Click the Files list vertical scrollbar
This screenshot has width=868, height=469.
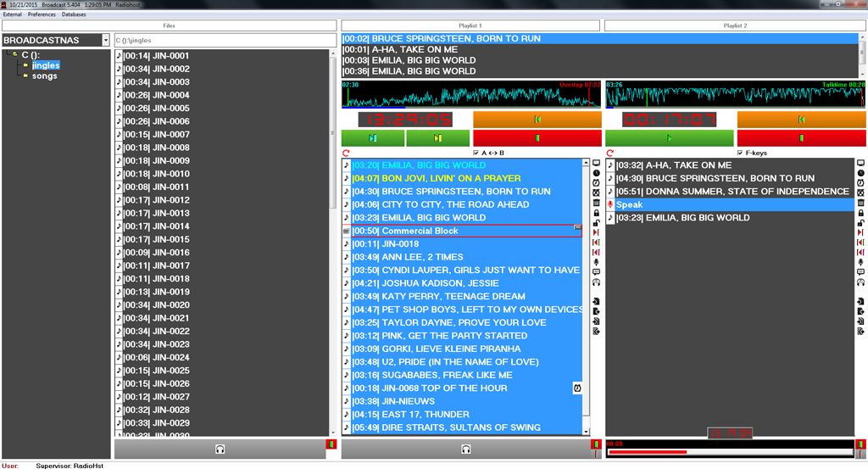click(332, 133)
